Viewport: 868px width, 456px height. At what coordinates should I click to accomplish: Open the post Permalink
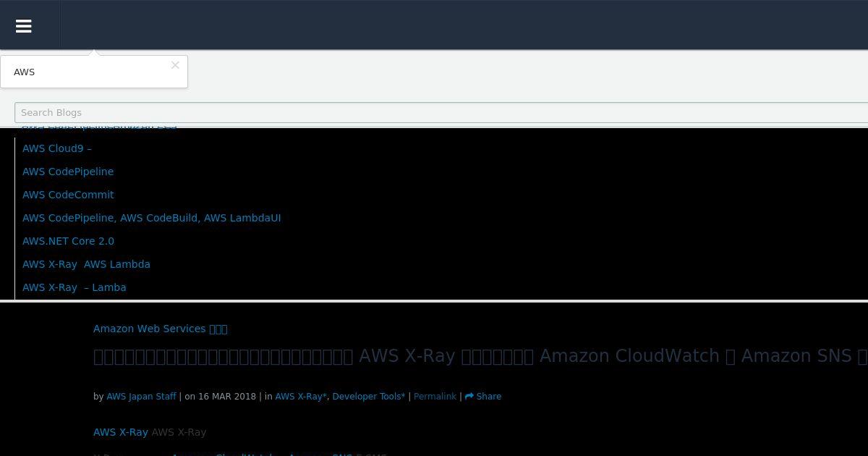(435, 397)
